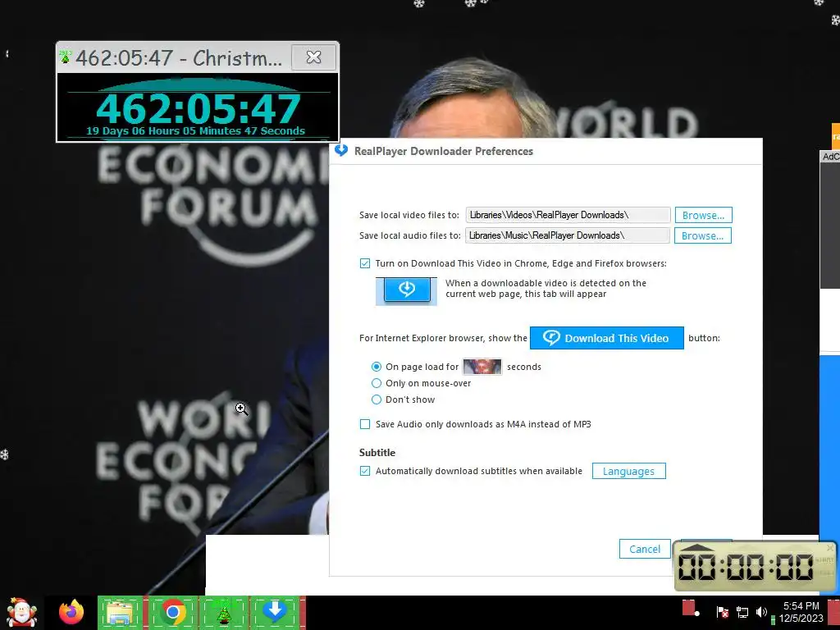Open File Explorer from the taskbar
The image size is (840, 630).
(120, 612)
